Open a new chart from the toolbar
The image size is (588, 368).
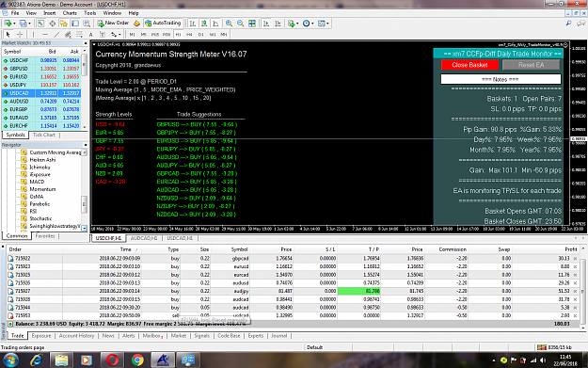click(8, 24)
